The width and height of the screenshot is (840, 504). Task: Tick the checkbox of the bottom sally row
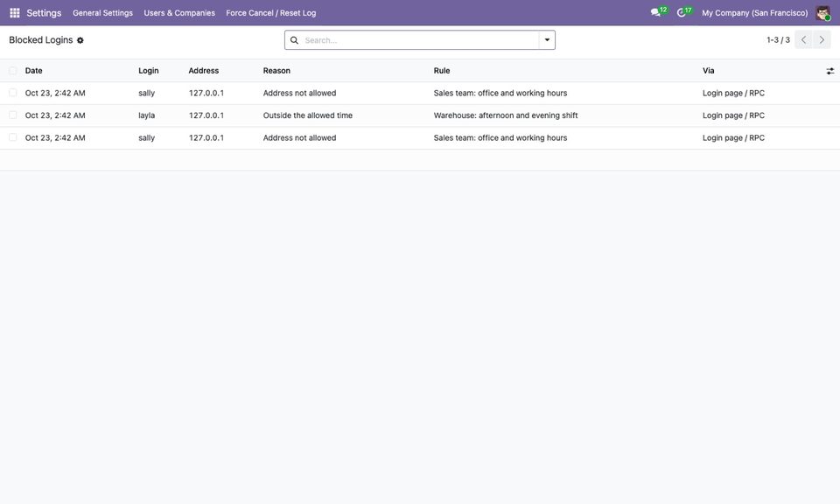(13, 137)
